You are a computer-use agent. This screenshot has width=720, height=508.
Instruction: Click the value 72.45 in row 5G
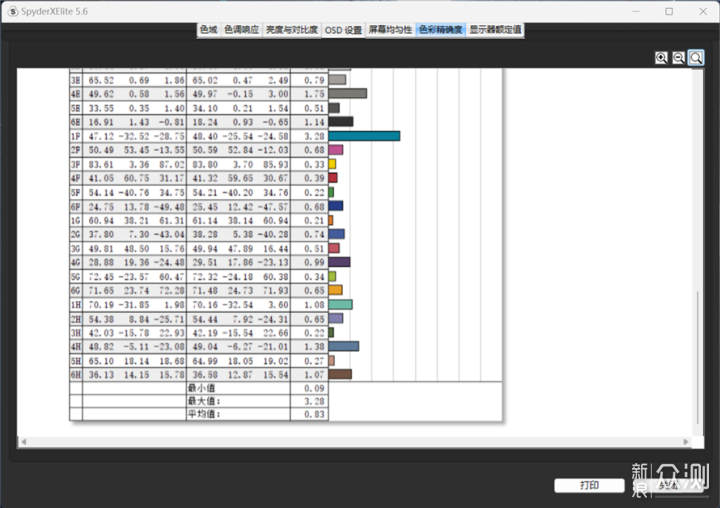(x=101, y=277)
